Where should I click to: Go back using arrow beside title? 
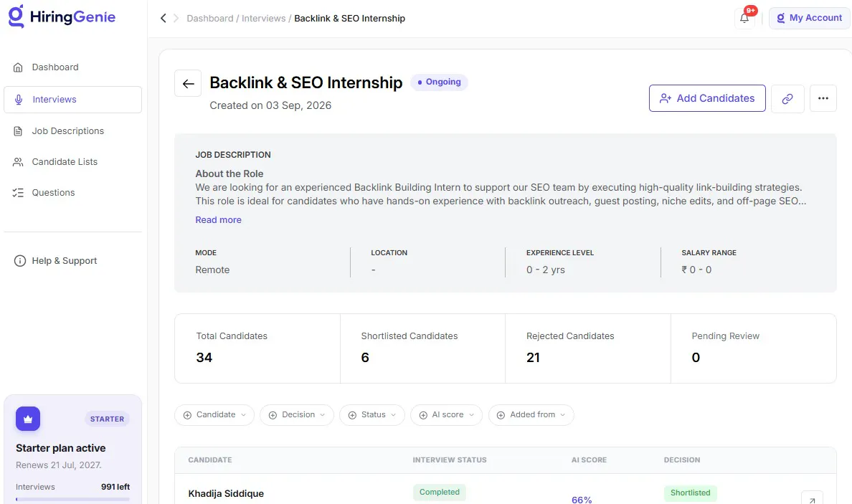tap(188, 84)
